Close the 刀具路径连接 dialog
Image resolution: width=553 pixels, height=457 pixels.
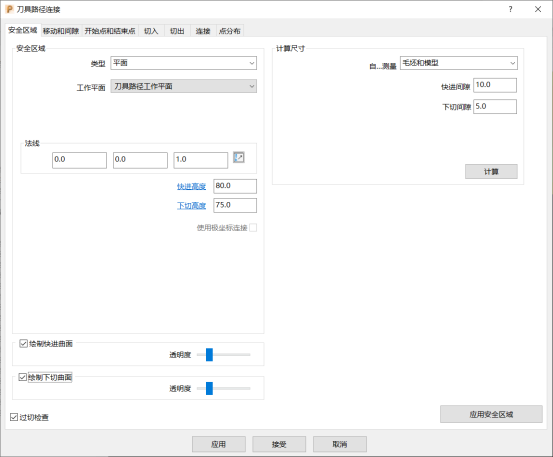[538, 9]
